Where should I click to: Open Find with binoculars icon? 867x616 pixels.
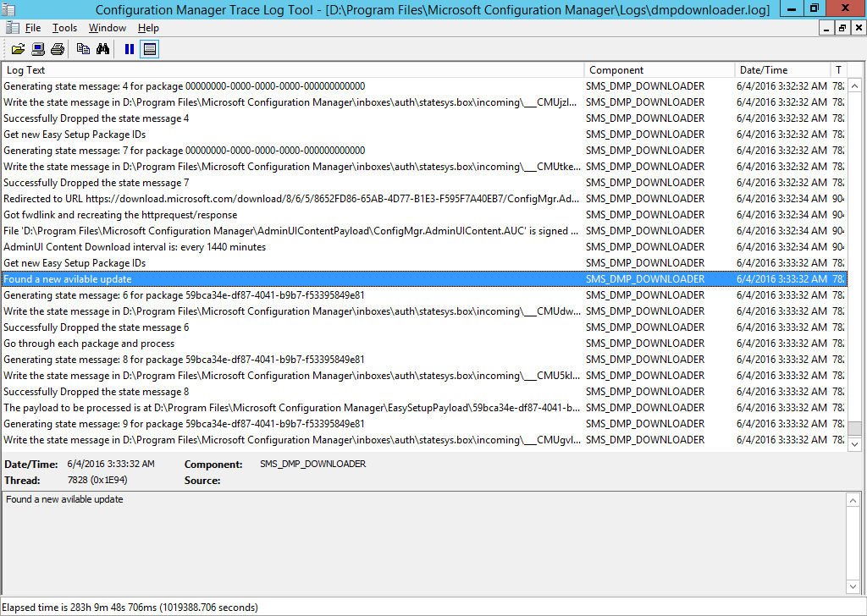(x=102, y=49)
